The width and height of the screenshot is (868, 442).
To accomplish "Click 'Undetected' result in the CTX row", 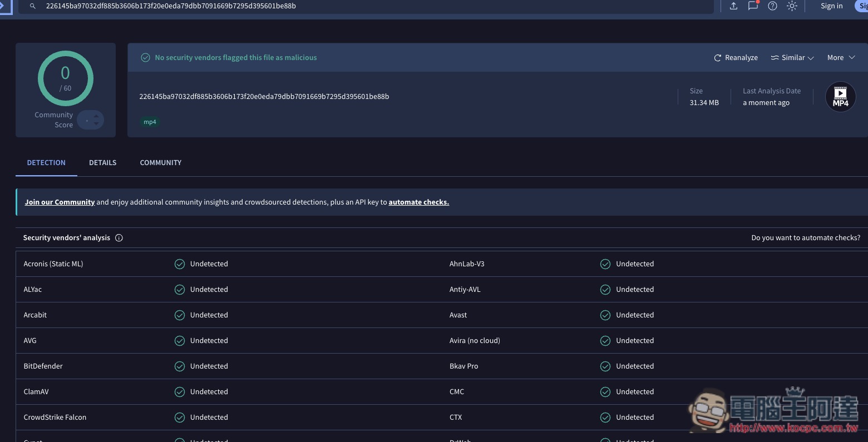I will (x=635, y=418).
